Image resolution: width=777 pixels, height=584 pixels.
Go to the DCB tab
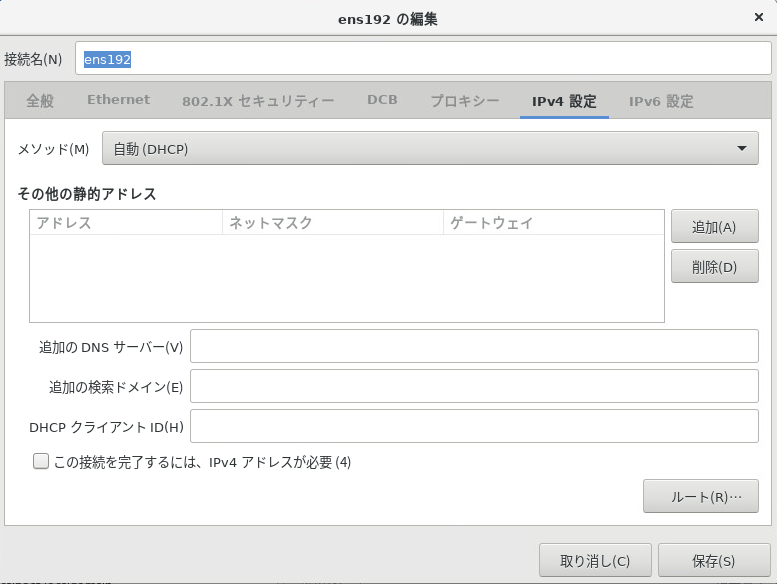[382, 100]
